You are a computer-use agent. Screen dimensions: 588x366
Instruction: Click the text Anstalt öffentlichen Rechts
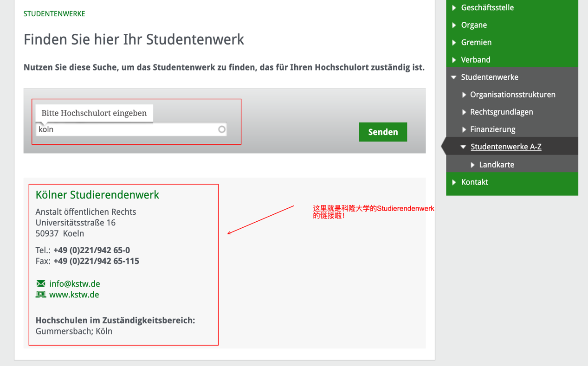[86, 212]
